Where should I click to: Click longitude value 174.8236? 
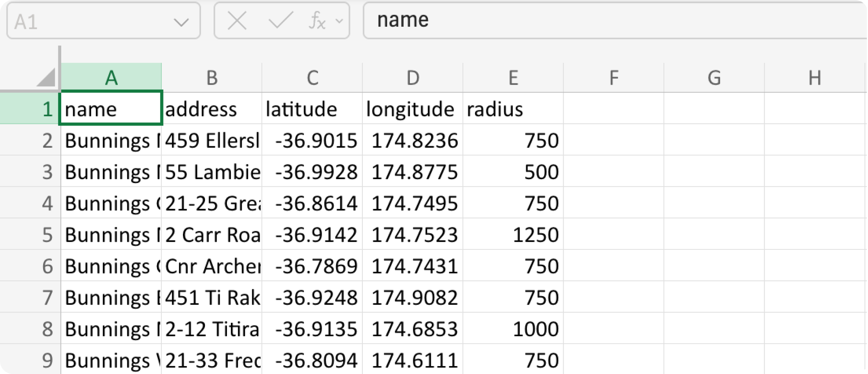(x=413, y=140)
